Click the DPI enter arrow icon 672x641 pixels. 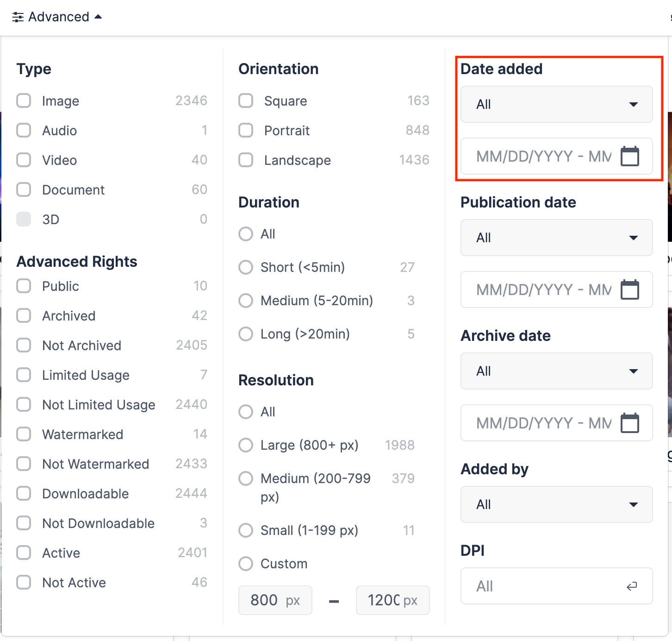click(x=632, y=586)
